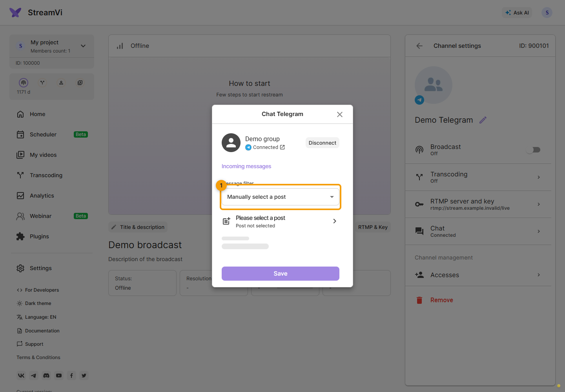Open Settings in the sidebar

pos(52,268)
